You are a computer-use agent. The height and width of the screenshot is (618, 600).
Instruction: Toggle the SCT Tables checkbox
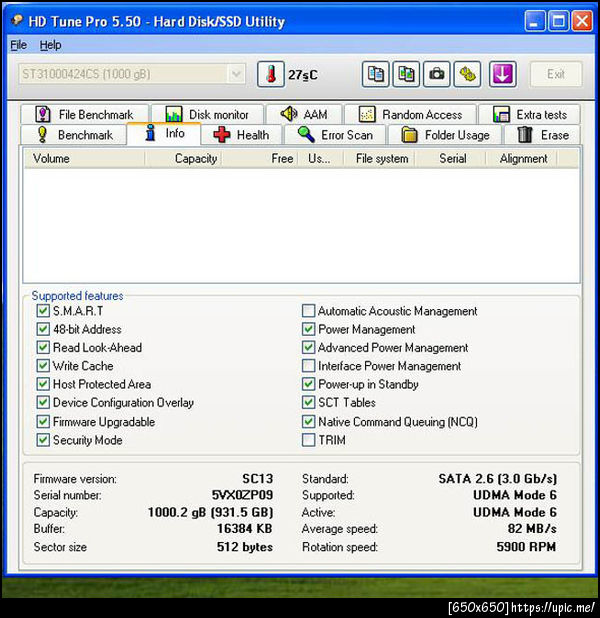pos(308,402)
